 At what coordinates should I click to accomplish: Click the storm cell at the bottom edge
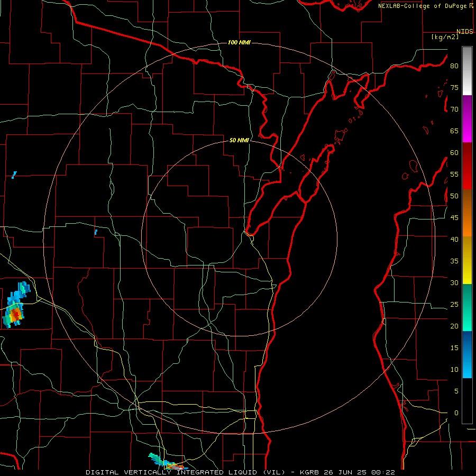(x=167, y=462)
